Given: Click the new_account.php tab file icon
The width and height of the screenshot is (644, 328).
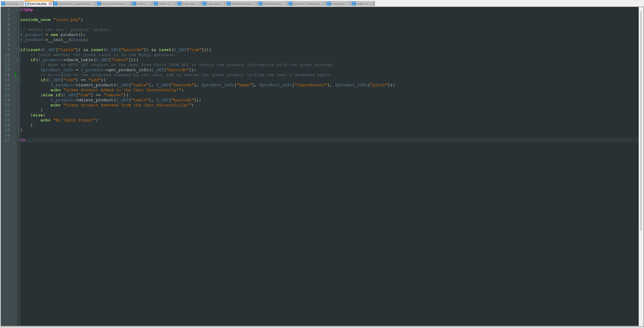Looking at the screenshot, I should pyautogui.click(x=98, y=4).
